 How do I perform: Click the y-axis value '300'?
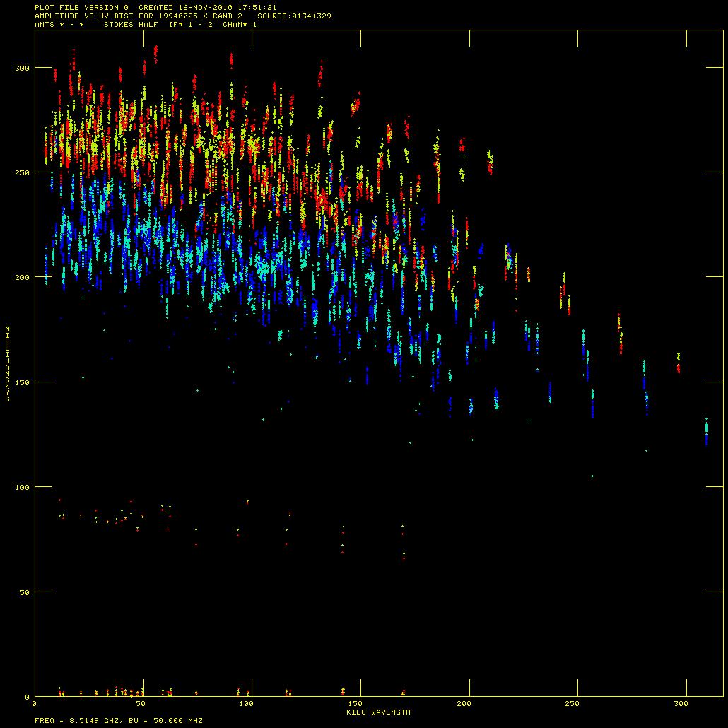pos(22,69)
